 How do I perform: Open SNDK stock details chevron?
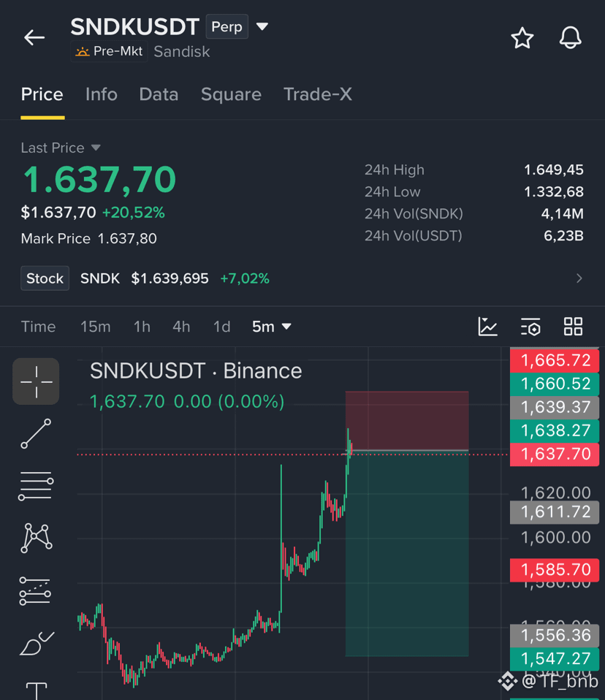[x=579, y=278]
